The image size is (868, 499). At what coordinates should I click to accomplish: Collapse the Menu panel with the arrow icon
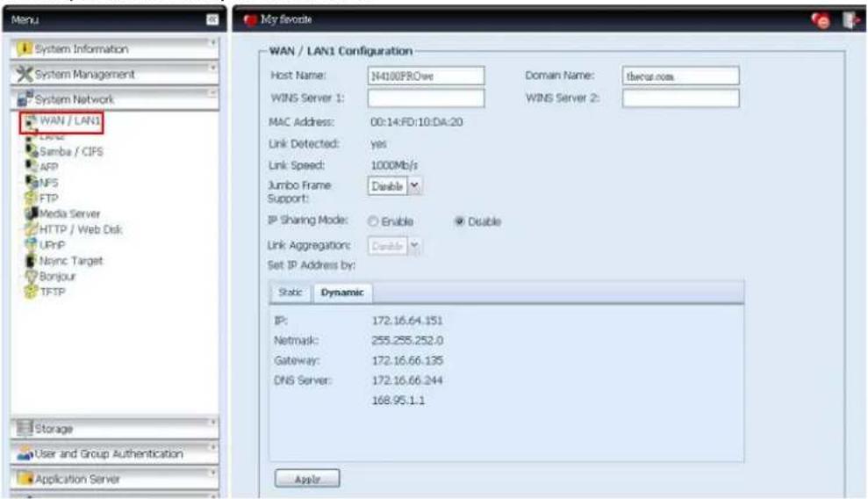click(212, 20)
